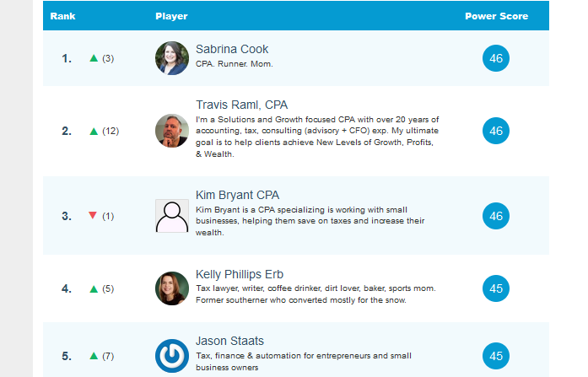The width and height of the screenshot is (588, 377).
Task: Click Travis Raml's profile photo
Action: 172,131
